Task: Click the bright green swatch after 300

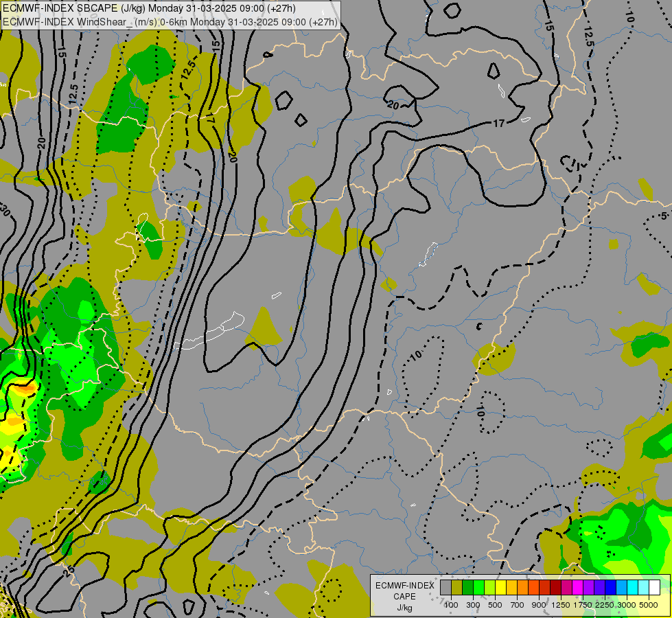Action: pos(479,587)
